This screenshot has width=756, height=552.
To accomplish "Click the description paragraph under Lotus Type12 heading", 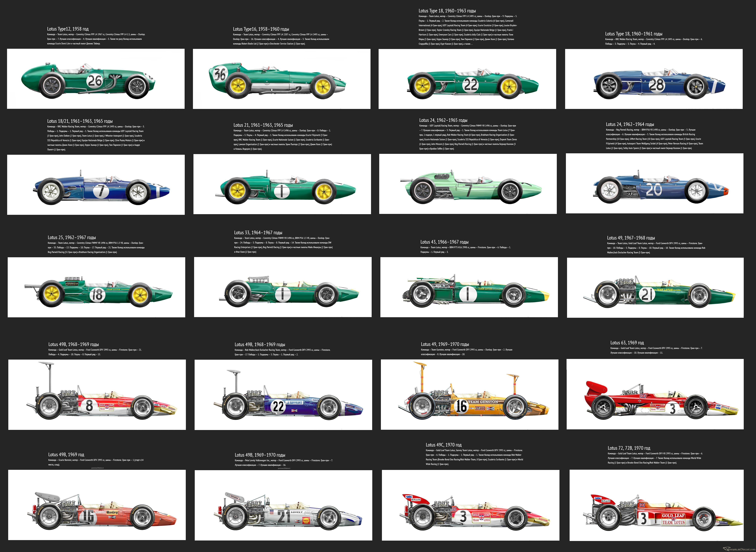I will [96, 39].
